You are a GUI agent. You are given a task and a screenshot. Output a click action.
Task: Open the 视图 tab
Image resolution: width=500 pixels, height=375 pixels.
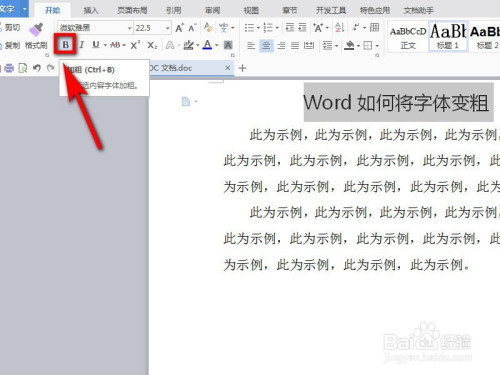251,11
